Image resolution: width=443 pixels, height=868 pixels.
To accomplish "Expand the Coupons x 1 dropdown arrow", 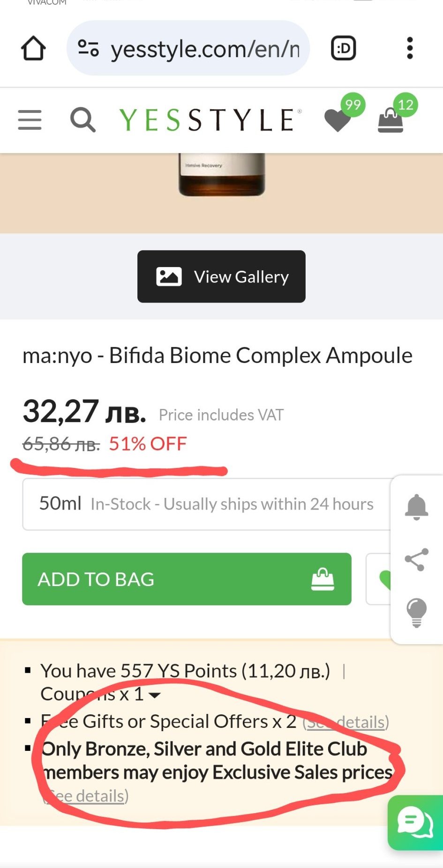I will [x=154, y=695].
